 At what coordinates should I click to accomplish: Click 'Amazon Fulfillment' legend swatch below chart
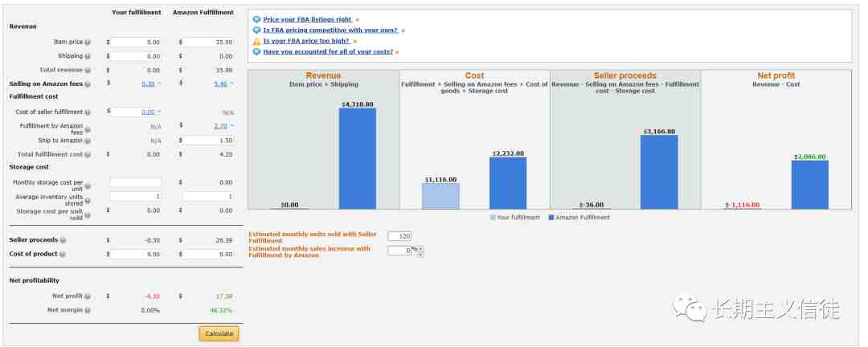point(551,218)
